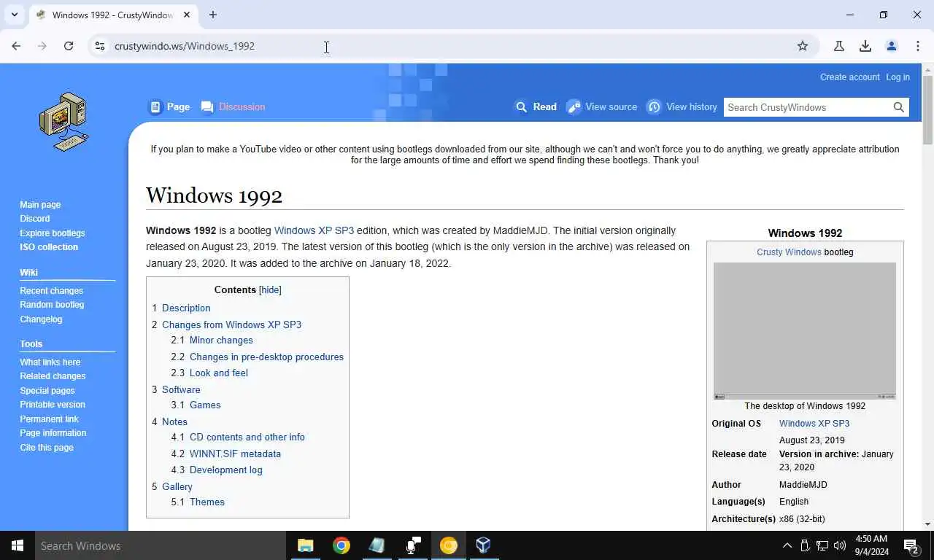Viewport: 934px width, 560px height.
Task: Open the microphone app on the taskbar
Action: click(x=413, y=545)
